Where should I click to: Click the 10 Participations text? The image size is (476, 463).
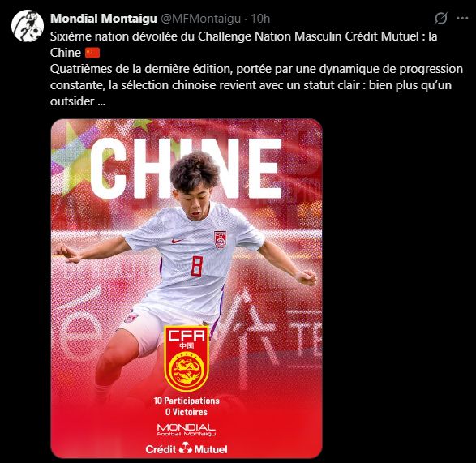(187, 401)
